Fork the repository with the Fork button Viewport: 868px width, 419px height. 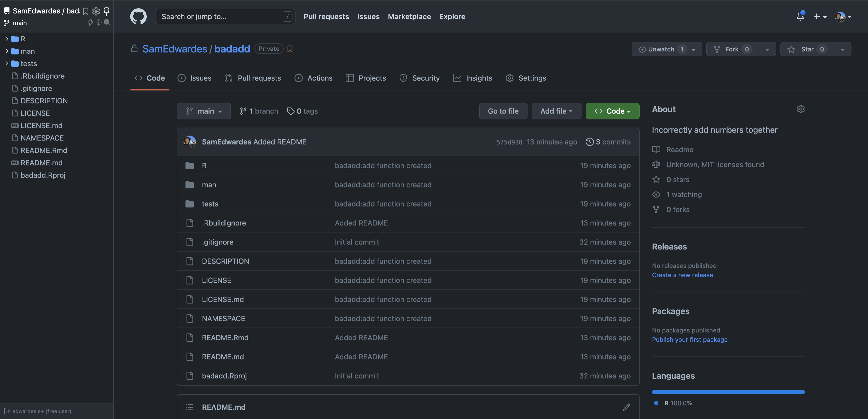[732, 49]
